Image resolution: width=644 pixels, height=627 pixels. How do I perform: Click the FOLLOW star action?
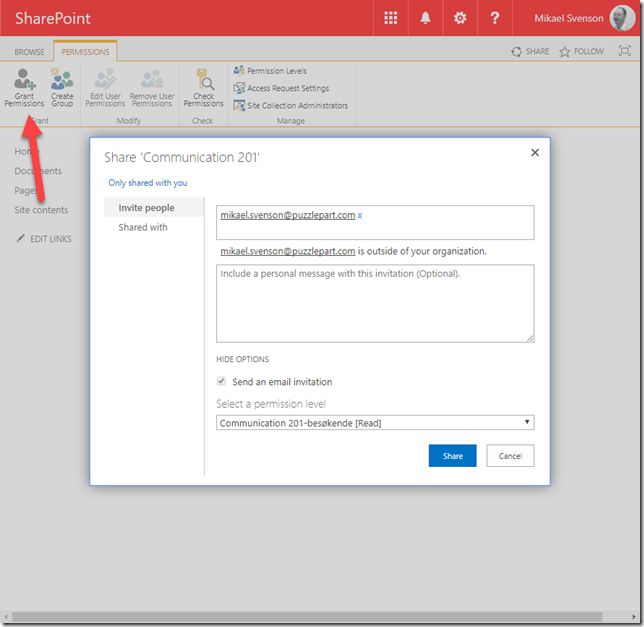(x=581, y=51)
